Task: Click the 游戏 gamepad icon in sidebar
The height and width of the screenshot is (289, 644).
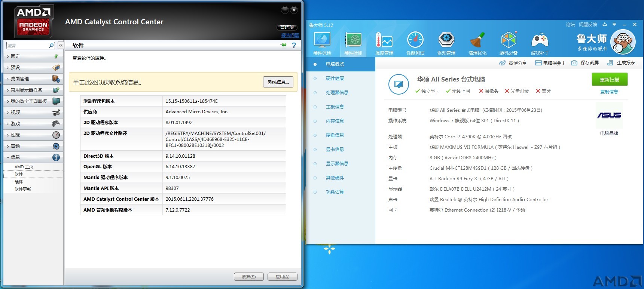Action: (x=56, y=124)
